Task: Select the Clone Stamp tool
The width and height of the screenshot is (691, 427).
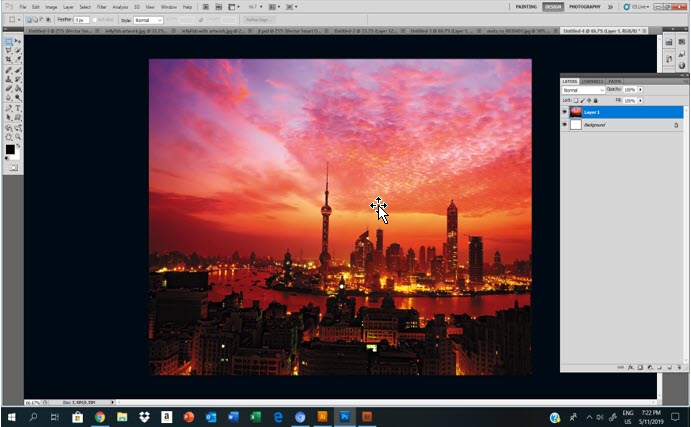Action: tap(8, 79)
